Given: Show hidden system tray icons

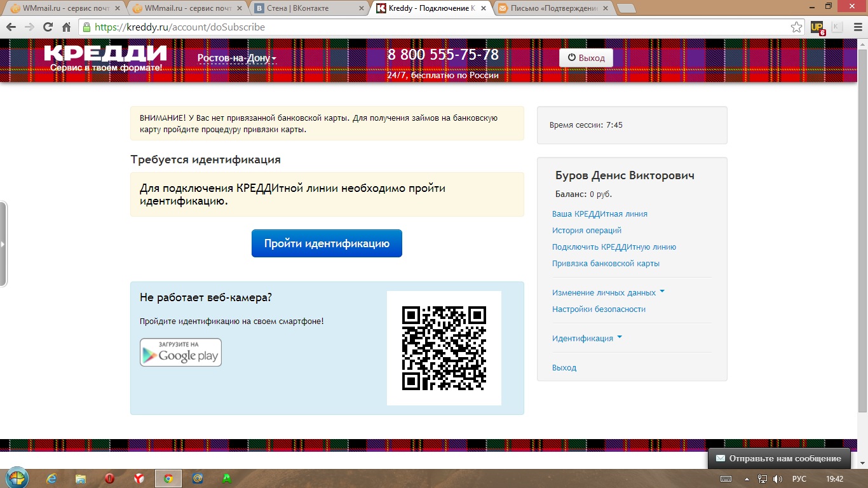Looking at the screenshot, I should (x=747, y=478).
